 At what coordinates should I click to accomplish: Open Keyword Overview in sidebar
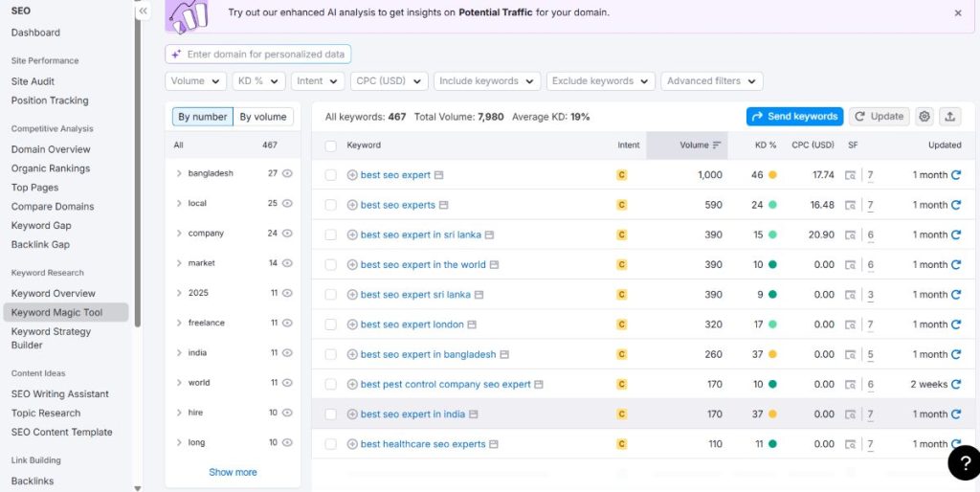(54, 293)
